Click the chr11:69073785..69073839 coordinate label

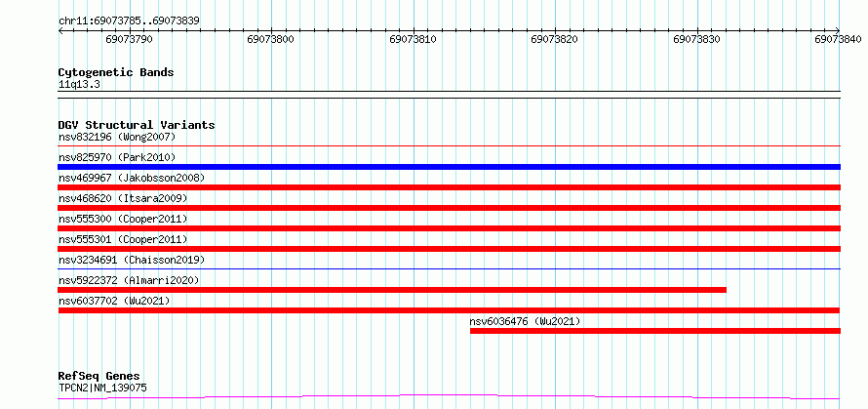[x=129, y=20]
